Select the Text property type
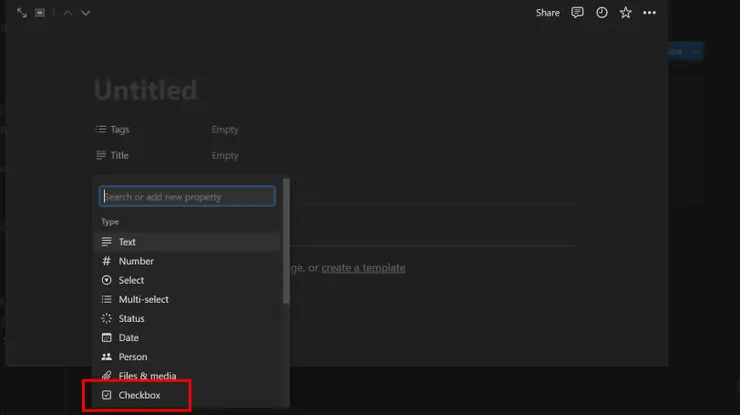Viewport: 740px width, 415px height. pyautogui.click(x=187, y=242)
